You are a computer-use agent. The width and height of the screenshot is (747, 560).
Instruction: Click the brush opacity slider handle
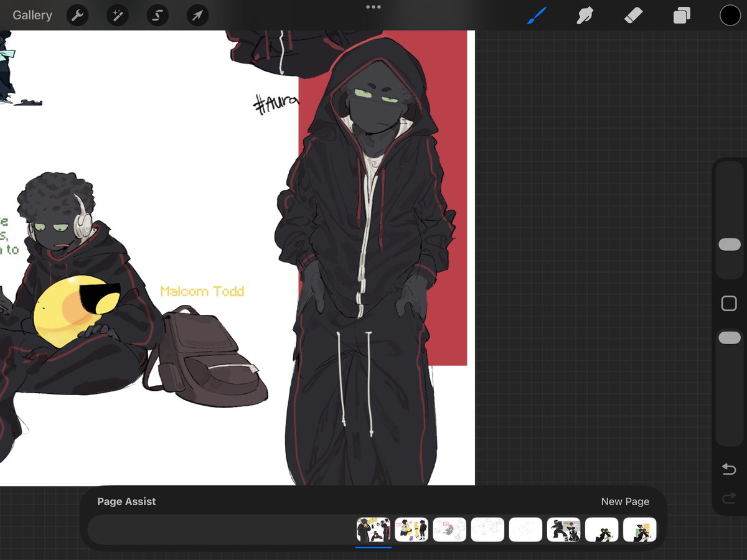[x=730, y=338]
